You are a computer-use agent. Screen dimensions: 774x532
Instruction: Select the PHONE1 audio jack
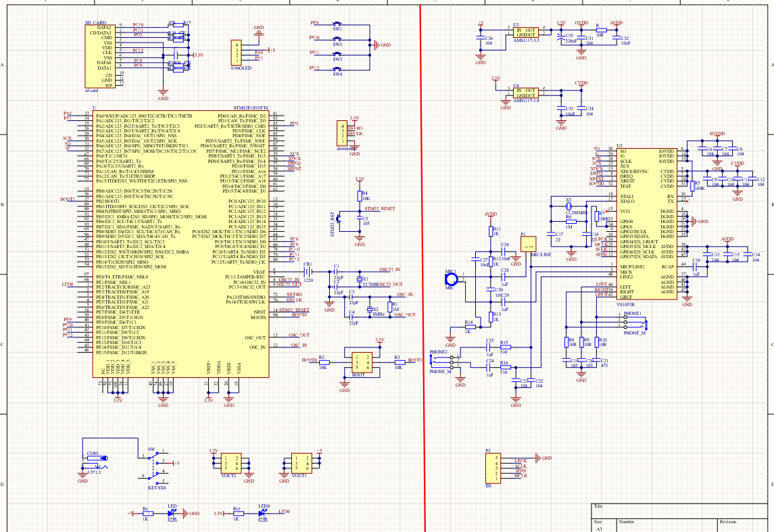(634, 323)
